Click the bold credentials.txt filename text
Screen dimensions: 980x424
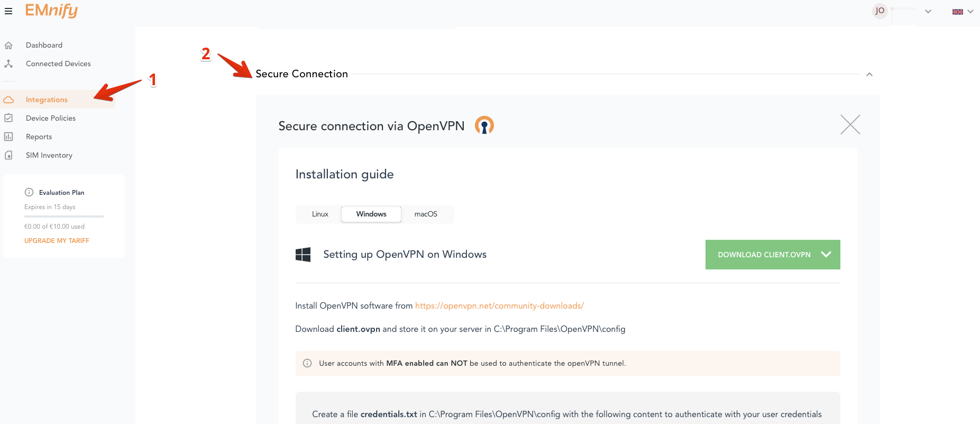pyautogui.click(x=389, y=414)
